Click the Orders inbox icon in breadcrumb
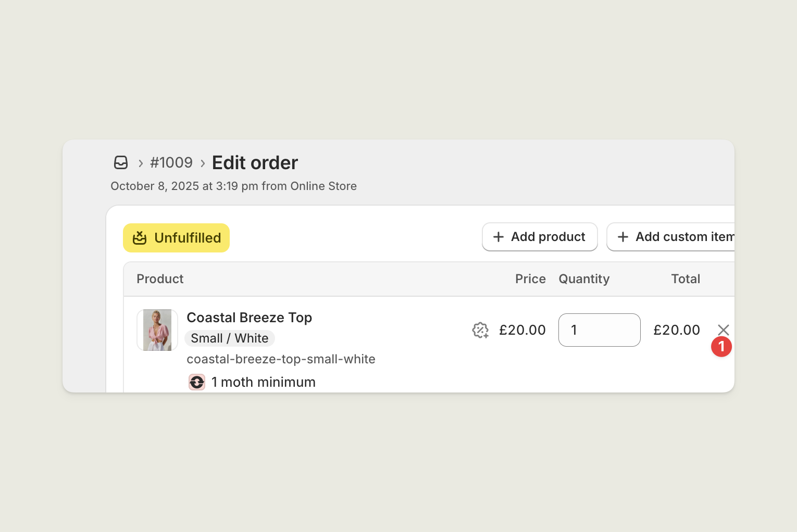 click(x=121, y=163)
